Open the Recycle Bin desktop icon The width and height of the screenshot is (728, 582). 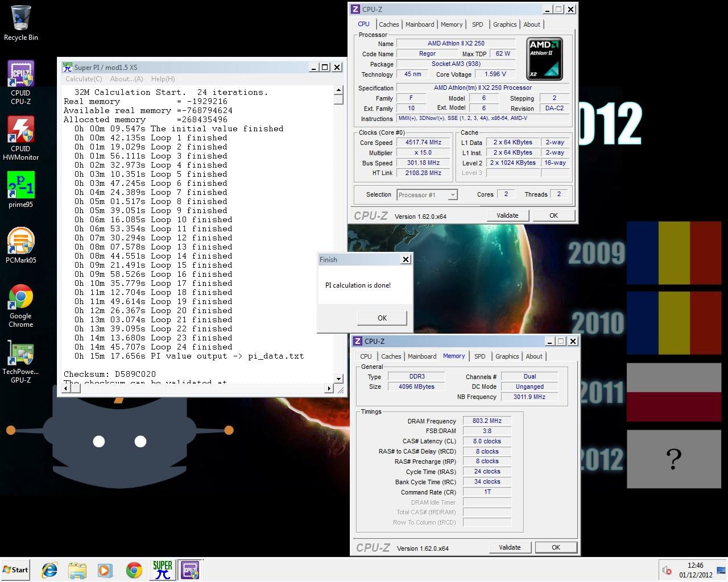pyautogui.click(x=20, y=23)
